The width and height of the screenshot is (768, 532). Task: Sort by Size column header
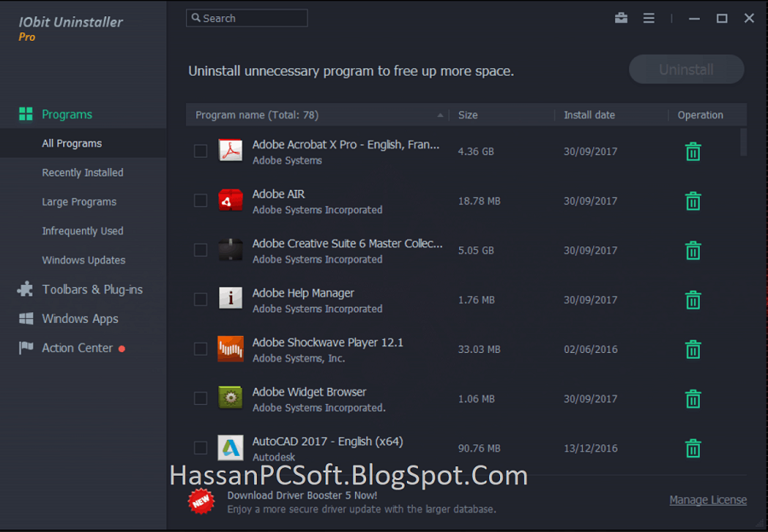[x=468, y=115]
